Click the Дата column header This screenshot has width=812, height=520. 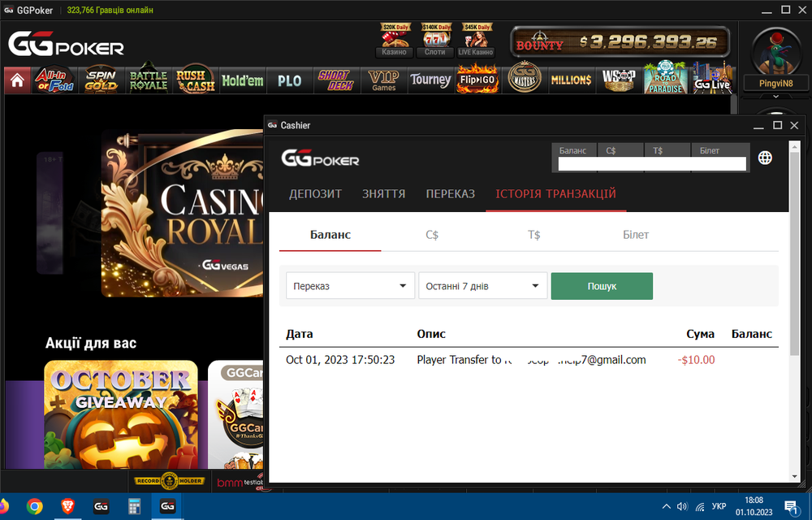tap(300, 334)
